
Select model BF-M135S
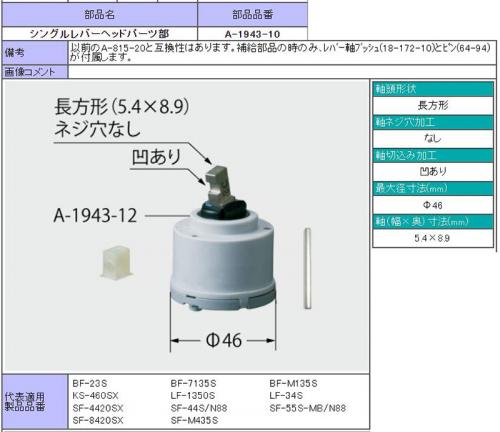point(293,383)
